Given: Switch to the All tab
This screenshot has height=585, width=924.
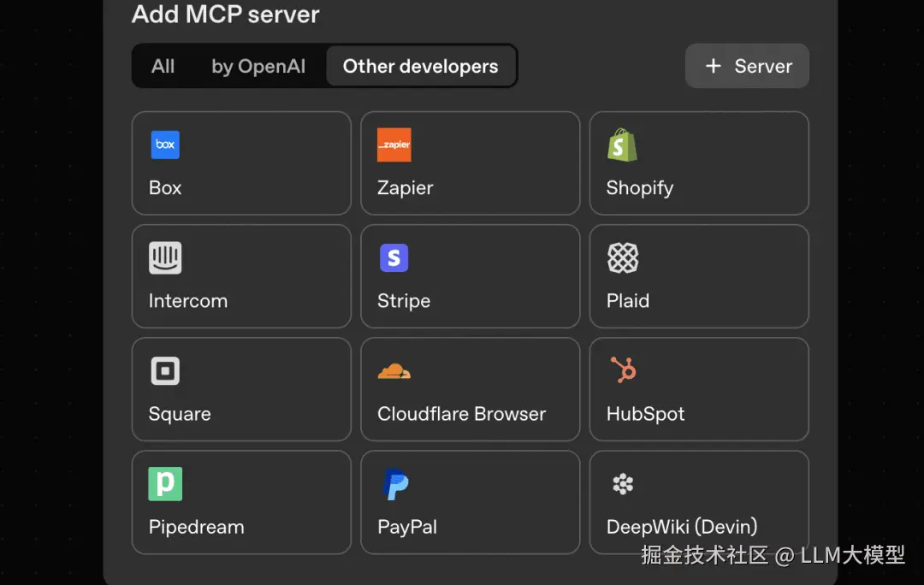Looking at the screenshot, I should coord(163,66).
